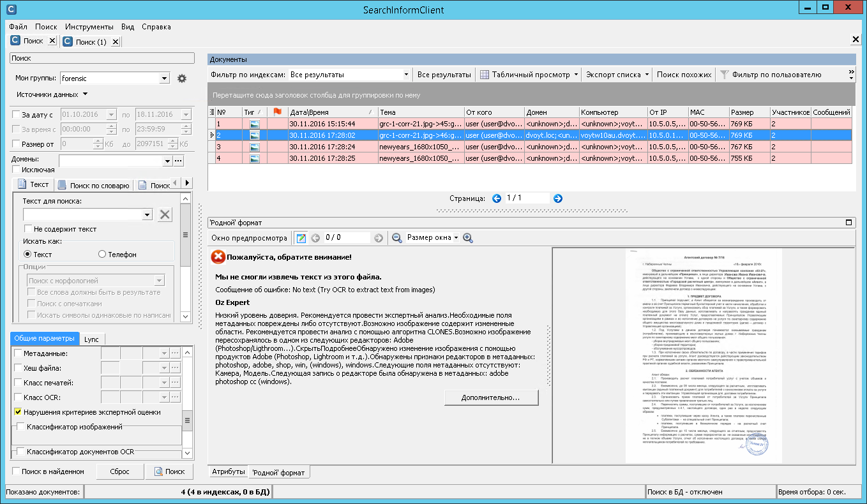
Task: Click the highlight notepad icon in preview toolbar
Action: (x=301, y=238)
